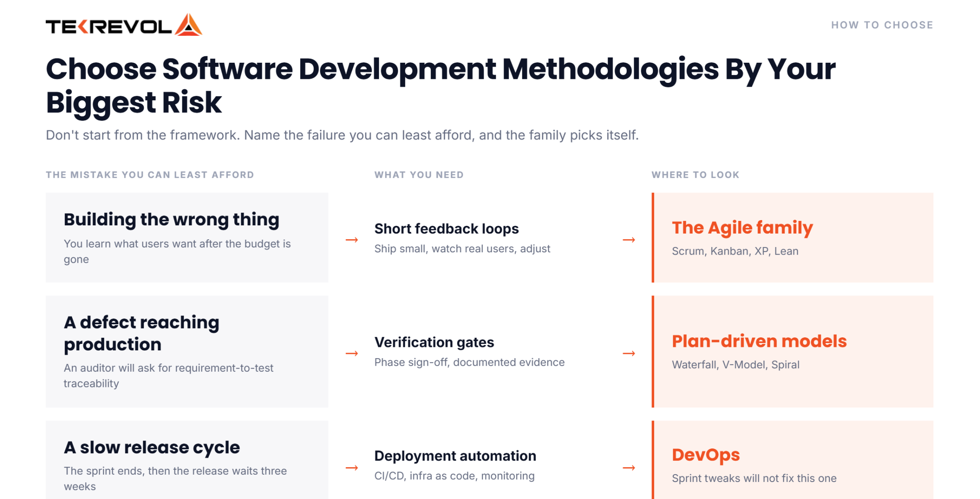Click the subtitle starting 'Don't start from the framework'
Image resolution: width=980 pixels, height=499 pixels.
click(x=342, y=135)
